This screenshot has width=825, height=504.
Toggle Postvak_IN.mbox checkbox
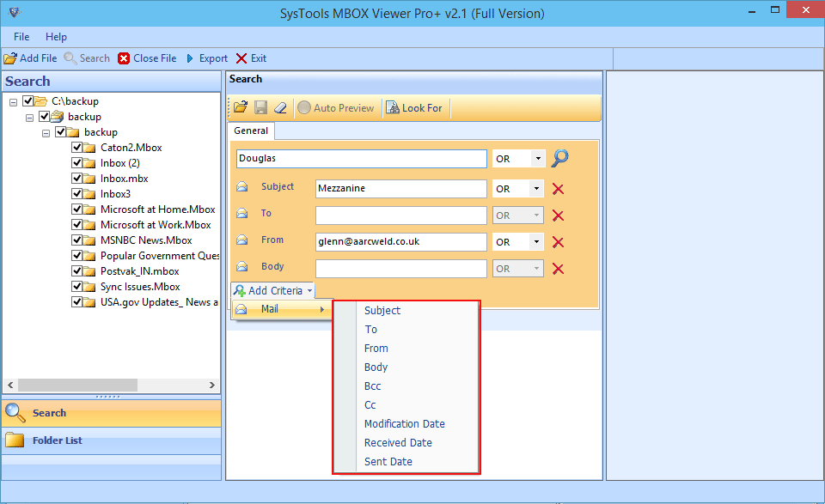pyautogui.click(x=76, y=271)
